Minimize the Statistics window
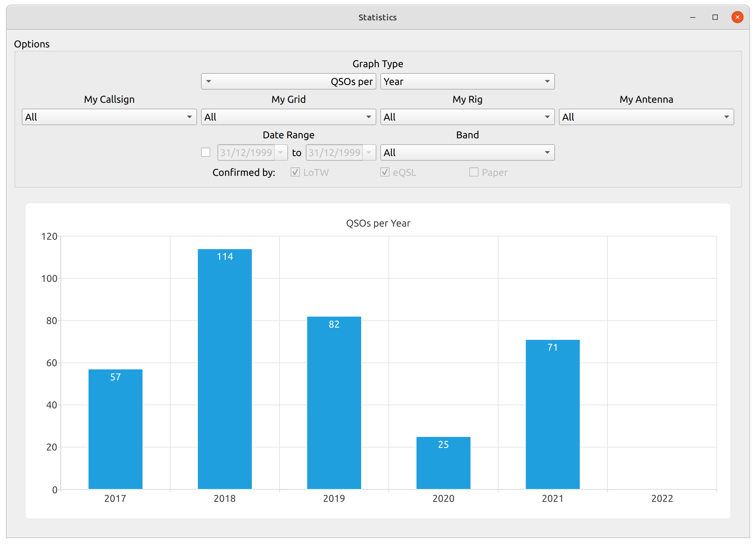This screenshot has height=544, width=756. click(693, 17)
